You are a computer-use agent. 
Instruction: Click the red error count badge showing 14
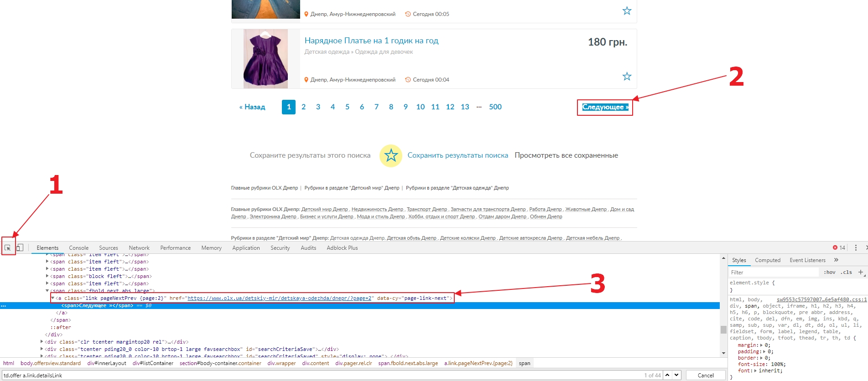839,247
